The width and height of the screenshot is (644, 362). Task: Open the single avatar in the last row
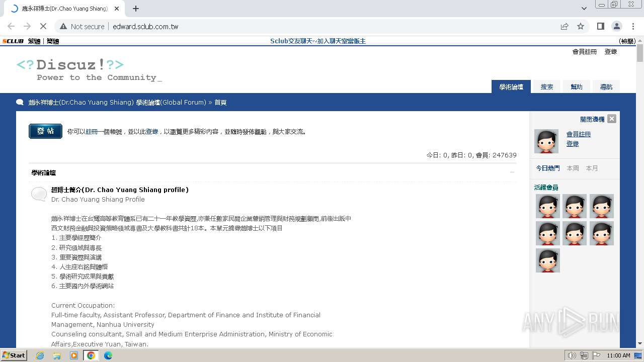(x=548, y=260)
